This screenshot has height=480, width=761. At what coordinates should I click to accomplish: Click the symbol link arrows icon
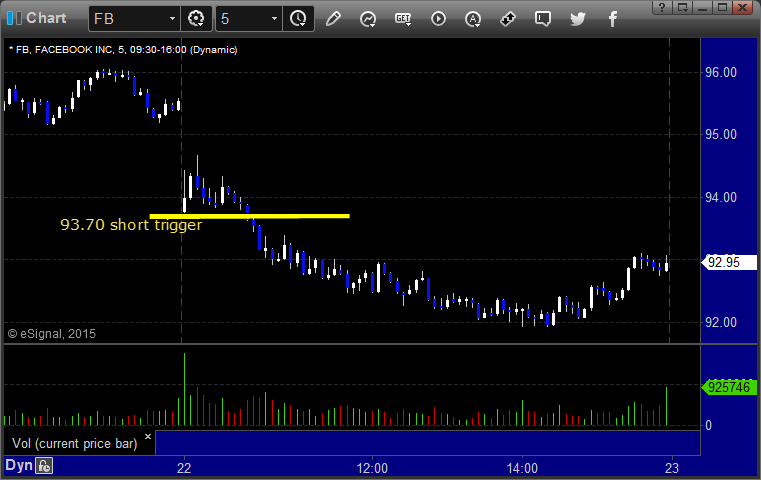tap(508, 19)
